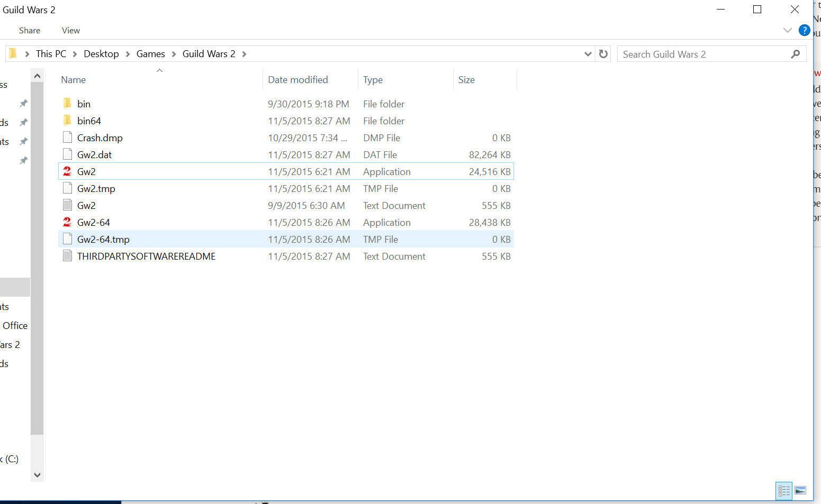Click the bin64 folder icon
This screenshot has width=821, height=504.
pyautogui.click(x=67, y=121)
